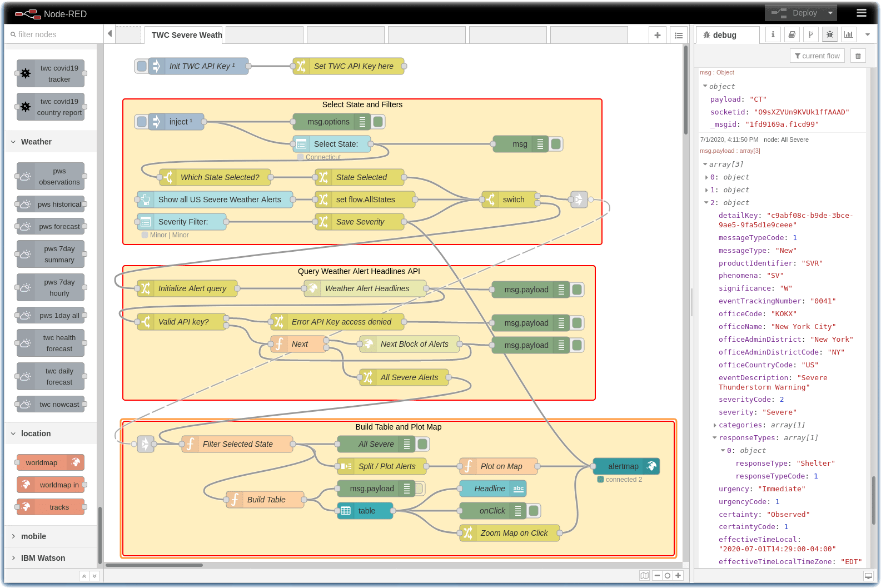Expand array item 1 object
This screenshot has height=588, width=881.
tap(706, 190)
